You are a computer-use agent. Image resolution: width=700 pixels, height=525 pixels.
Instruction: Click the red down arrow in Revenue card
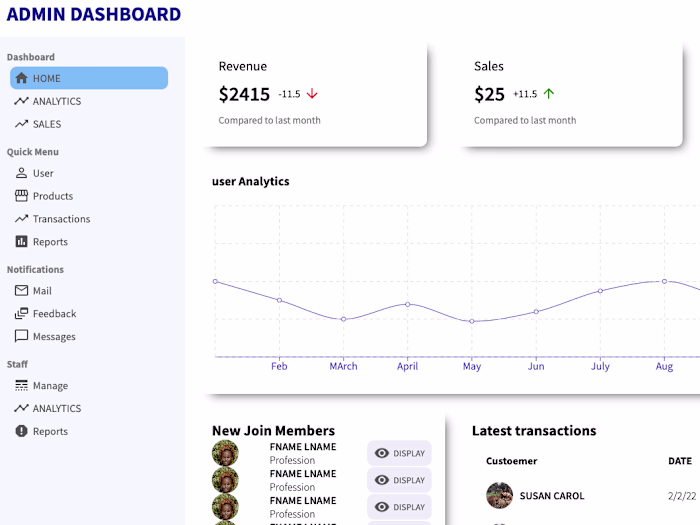312,94
